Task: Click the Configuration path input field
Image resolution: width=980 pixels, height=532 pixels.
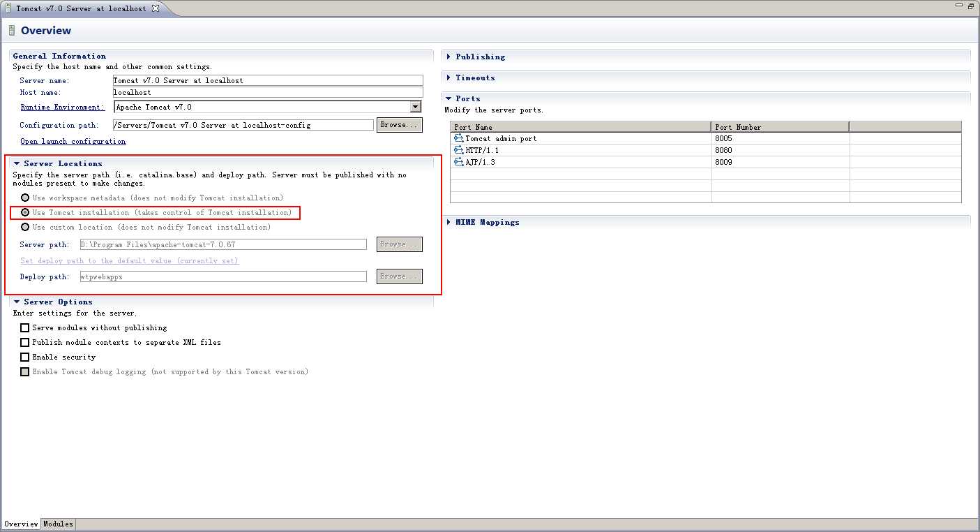Action: tap(243, 125)
